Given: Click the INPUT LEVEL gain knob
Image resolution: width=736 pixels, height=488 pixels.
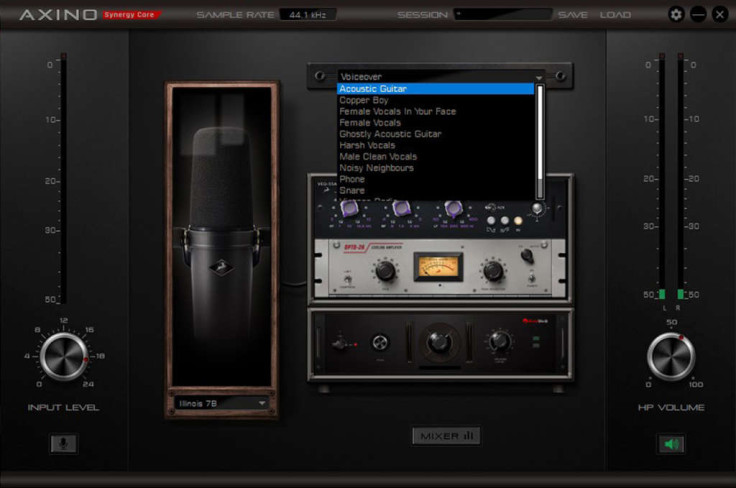Looking at the screenshot, I should pyautogui.click(x=63, y=356).
